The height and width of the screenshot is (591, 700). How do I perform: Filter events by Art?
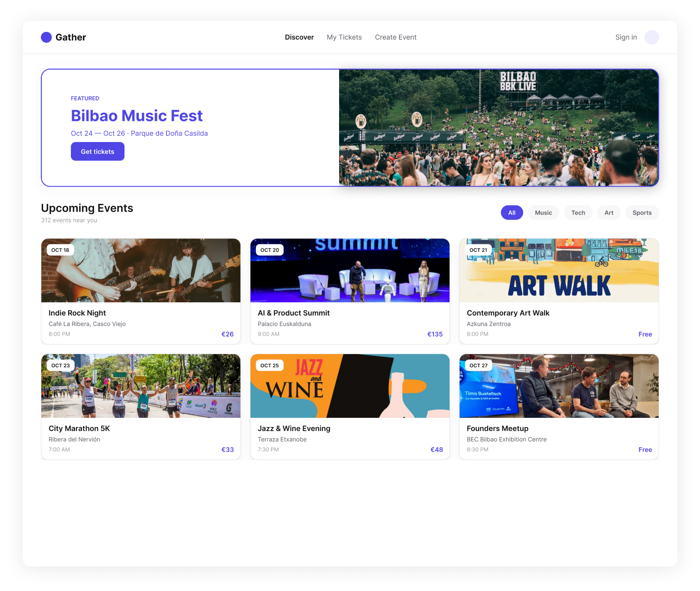coord(609,212)
